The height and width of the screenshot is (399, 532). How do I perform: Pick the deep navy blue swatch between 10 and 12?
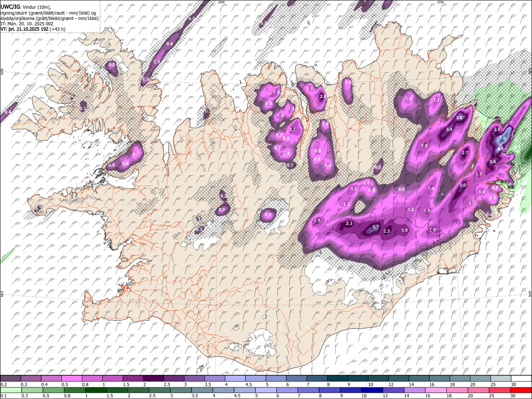[x=372, y=390]
